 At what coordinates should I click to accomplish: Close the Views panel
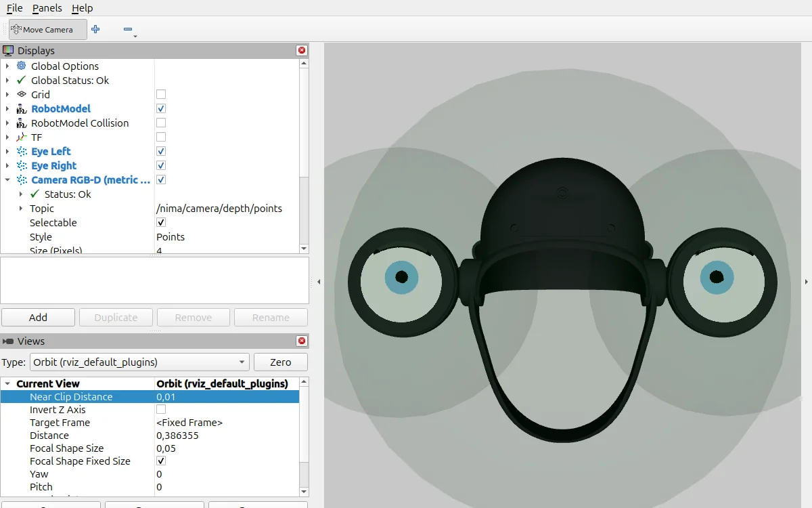(302, 341)
